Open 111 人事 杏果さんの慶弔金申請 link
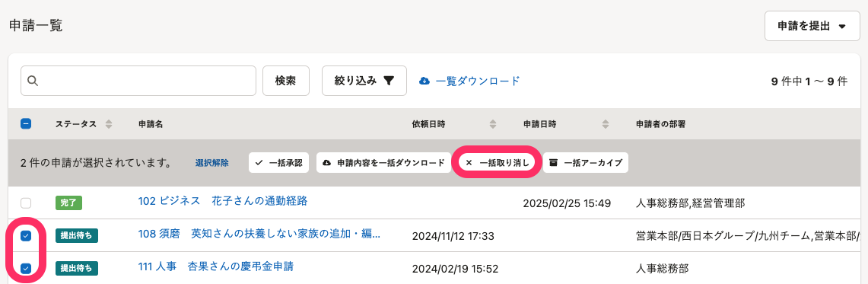Image resolution: width=868 pixels, height=284 pixels. click(215, 266)
